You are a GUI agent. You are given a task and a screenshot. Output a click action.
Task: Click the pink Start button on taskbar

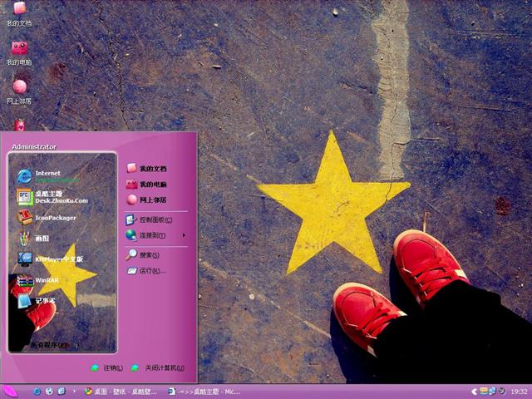click(x=10, y=392)
